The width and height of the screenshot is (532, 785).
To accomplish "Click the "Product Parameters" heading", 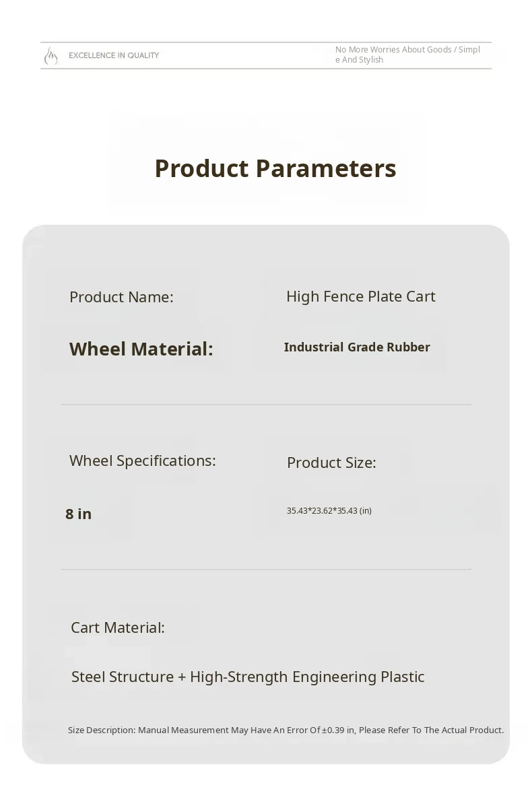I will pyautogui.click(x=275, y=168).
